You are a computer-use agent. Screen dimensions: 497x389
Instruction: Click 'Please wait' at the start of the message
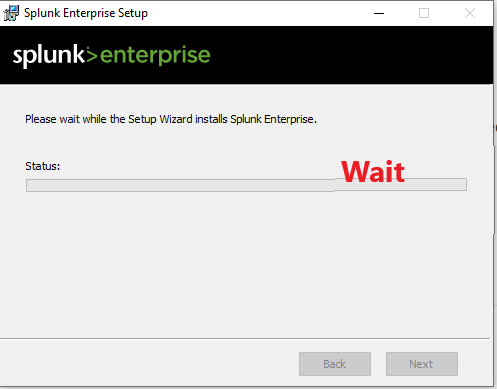pos(52,119)
